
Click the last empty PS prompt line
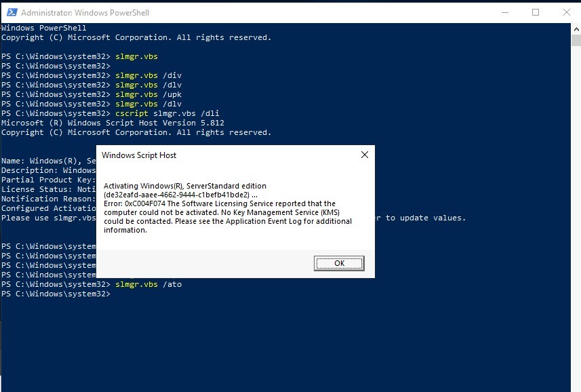(x=56, y=294)
